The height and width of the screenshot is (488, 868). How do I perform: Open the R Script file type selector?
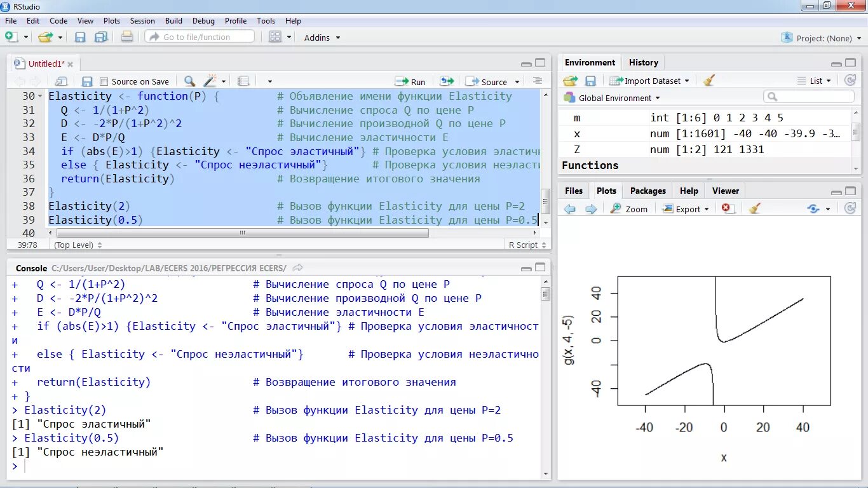tap(527, 245)
